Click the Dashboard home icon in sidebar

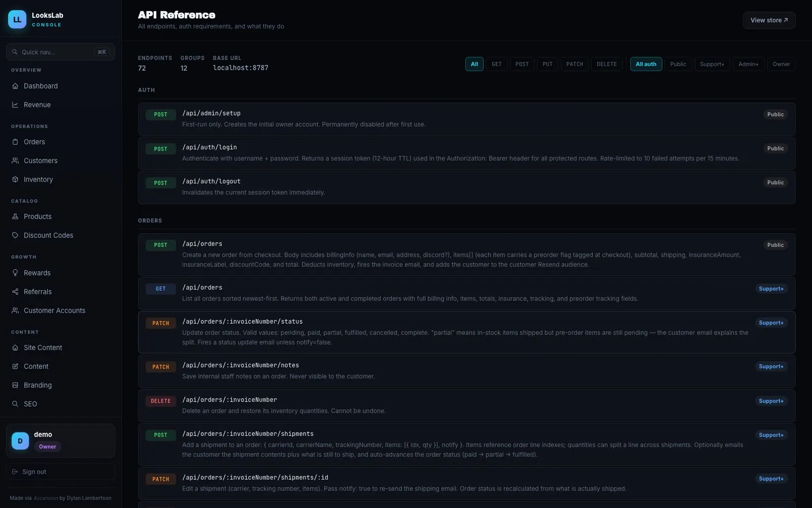(15, 86)
